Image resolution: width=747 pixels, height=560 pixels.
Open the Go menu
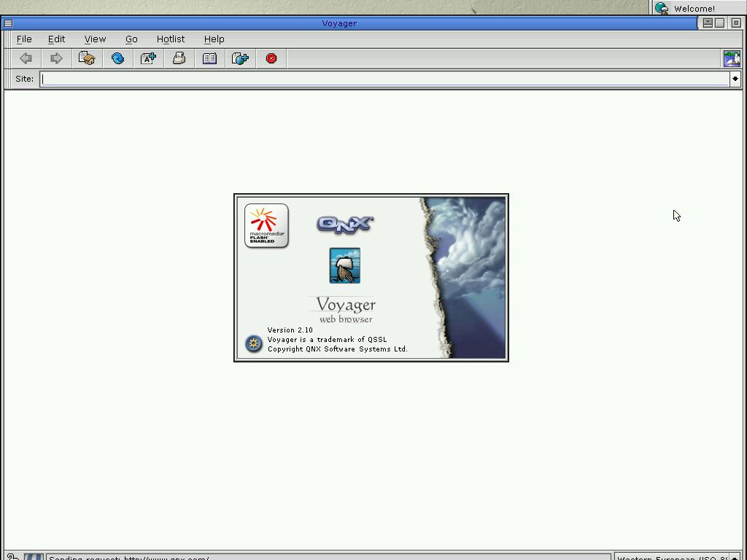(x=131, y=39)
